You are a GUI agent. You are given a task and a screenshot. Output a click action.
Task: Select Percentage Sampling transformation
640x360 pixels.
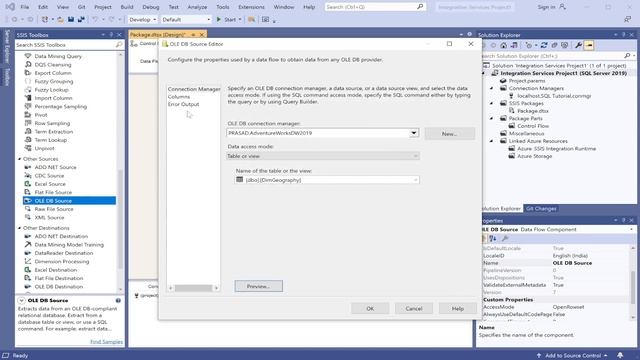click(x=60, y=107)
